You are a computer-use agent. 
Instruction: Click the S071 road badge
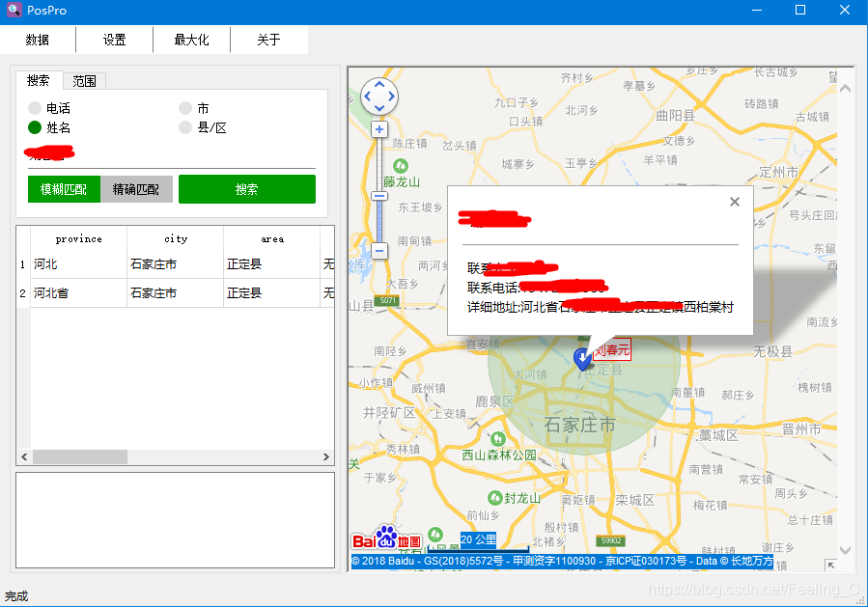388,300
